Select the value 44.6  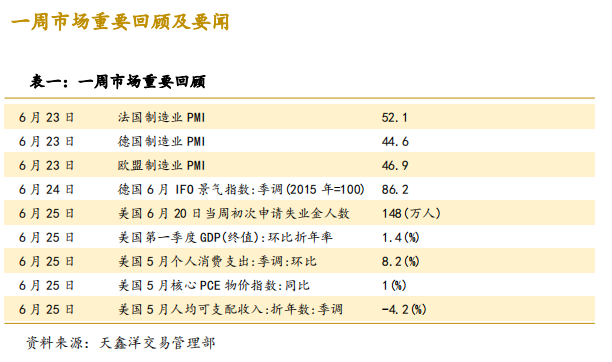[x=395, y=141]
